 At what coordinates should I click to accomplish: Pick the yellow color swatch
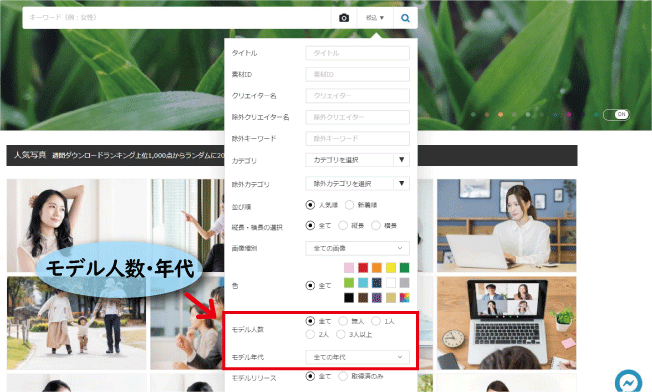(391, 268)
